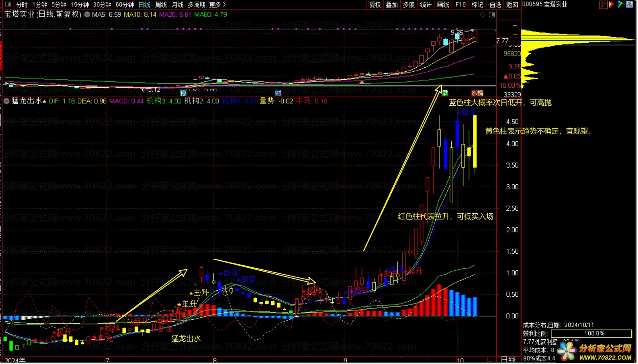This screenshot has height=364, width=638.
Task: Click the 10.00% percent change label
Action: (x=510, y=85)
